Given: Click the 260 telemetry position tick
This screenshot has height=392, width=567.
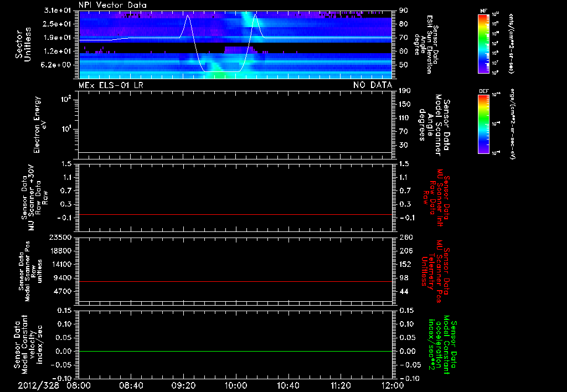Looking at the screenshot, I should [x=406, y=237].
